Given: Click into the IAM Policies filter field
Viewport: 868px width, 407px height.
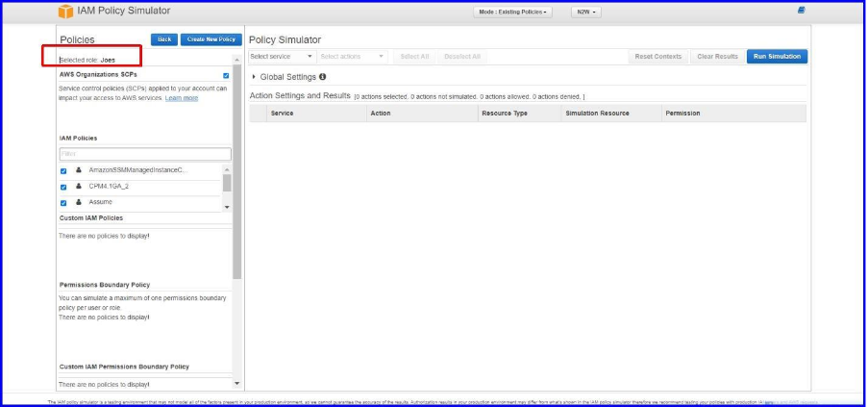Looking at the screenshot, I should [145, 154].
